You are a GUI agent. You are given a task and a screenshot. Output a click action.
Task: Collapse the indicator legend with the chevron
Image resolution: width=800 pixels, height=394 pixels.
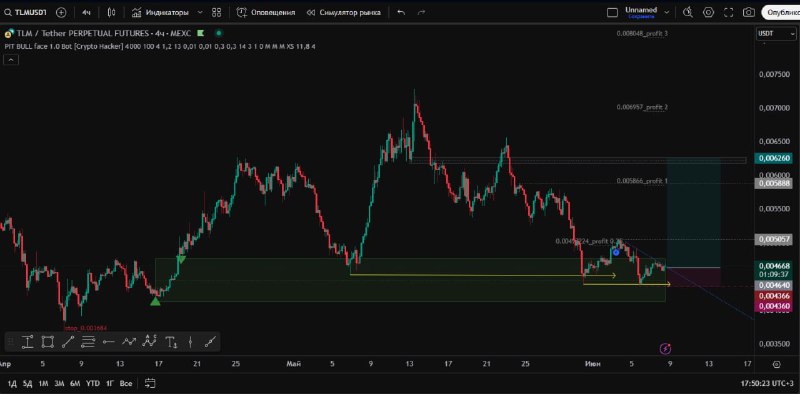[11, 60]
